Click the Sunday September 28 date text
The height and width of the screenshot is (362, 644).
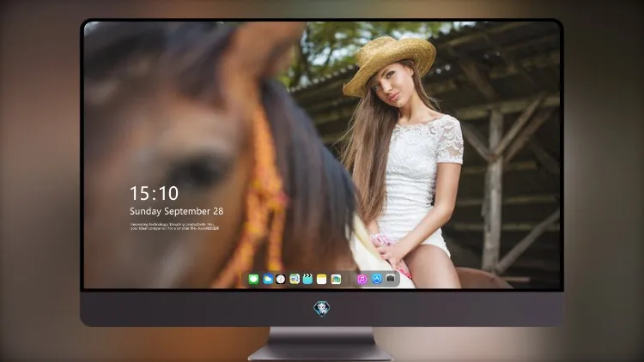pyautogui.click(x=177, y=211)
